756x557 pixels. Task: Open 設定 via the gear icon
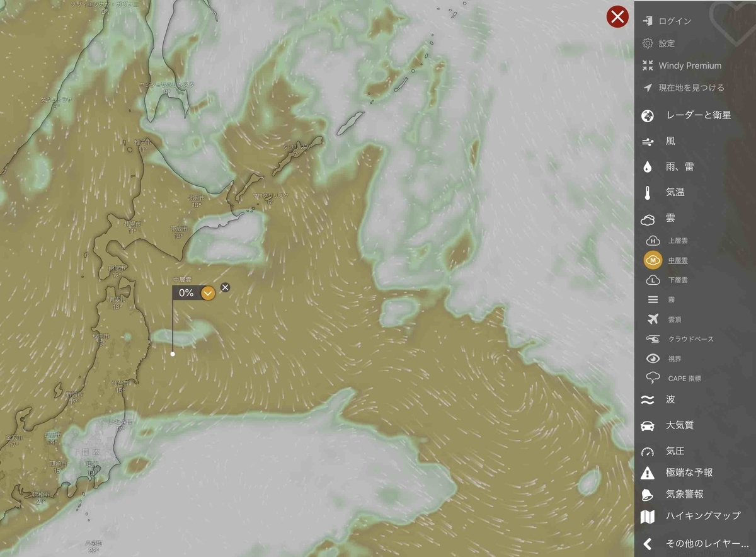647,43
